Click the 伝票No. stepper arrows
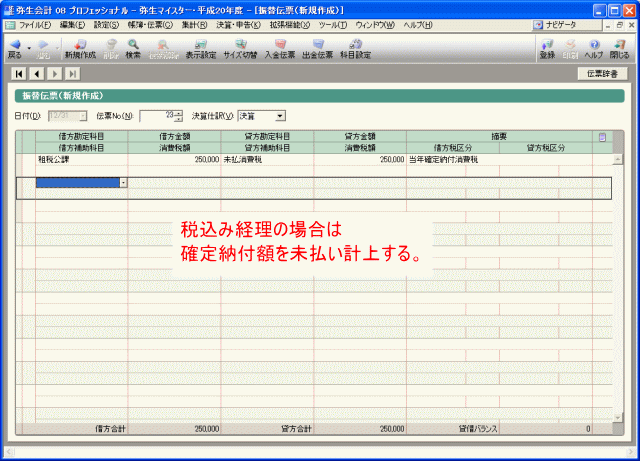Image resolution: width=640 pixels, height=461 pixels. (x=178, y=116)
